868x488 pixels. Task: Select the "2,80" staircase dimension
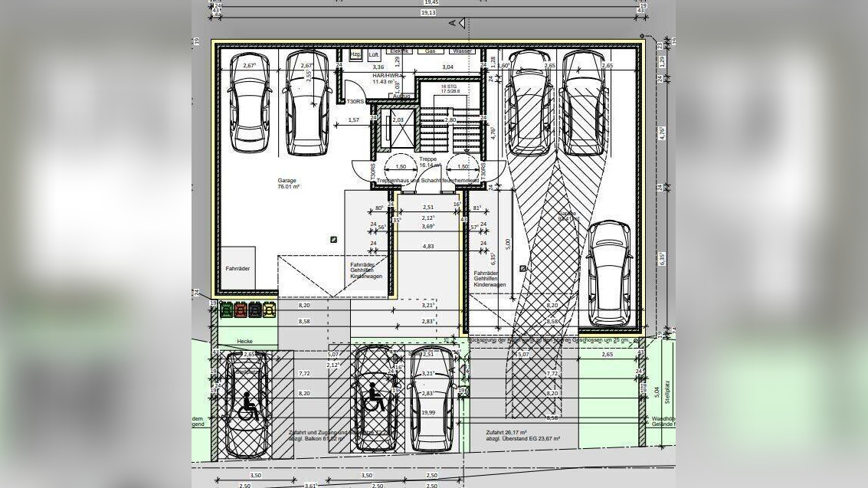pyautogui.click(x=450, y=120)
